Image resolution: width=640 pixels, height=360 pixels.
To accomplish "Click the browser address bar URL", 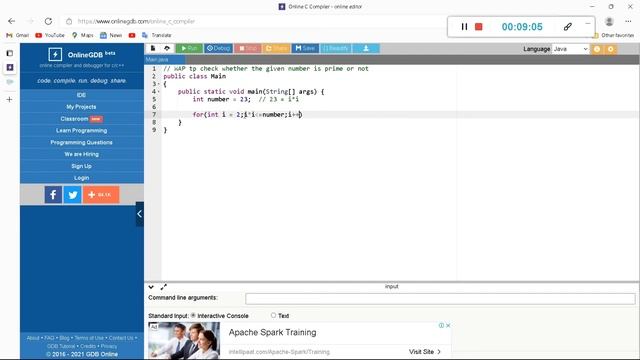I will tap(136, 21).
